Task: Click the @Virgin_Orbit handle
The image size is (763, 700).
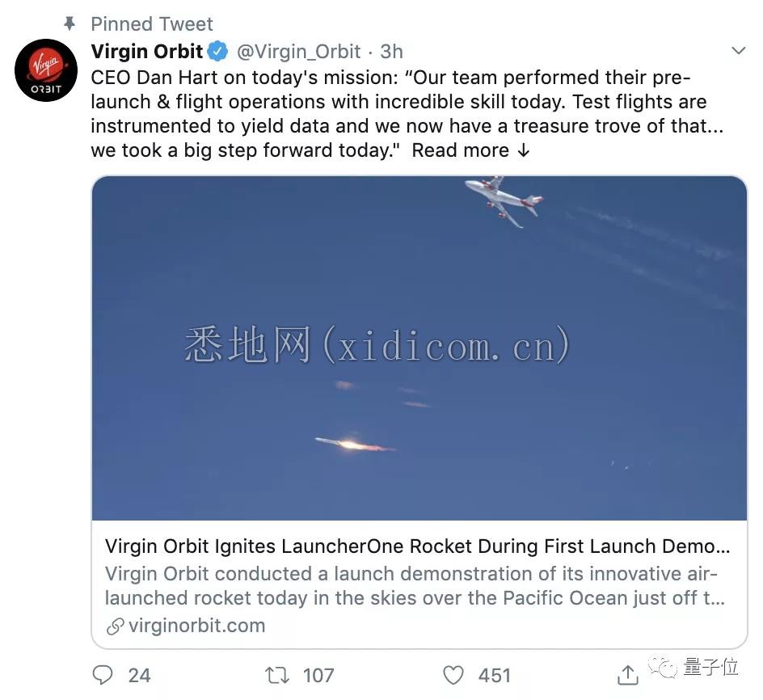Action: 299,52
